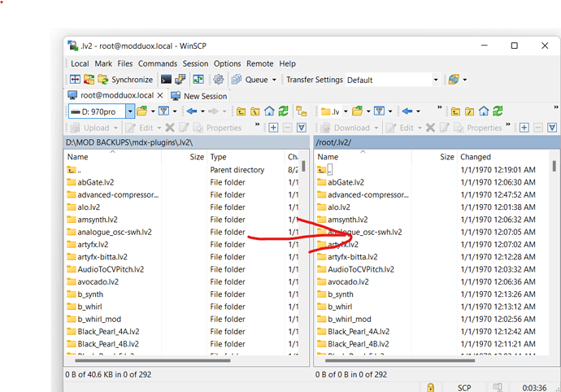
Task: Click the remote panel filter icon
Action: click(379, 111)
